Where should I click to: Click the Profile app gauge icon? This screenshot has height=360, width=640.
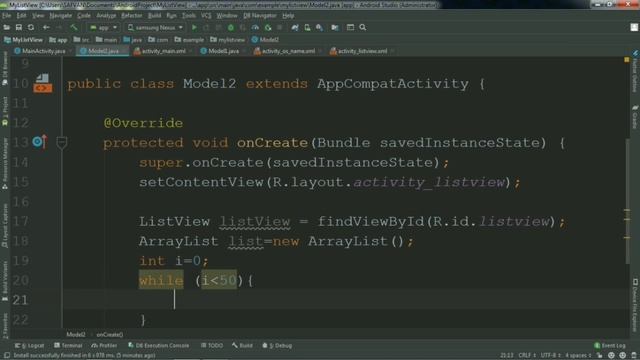[256, 27]
